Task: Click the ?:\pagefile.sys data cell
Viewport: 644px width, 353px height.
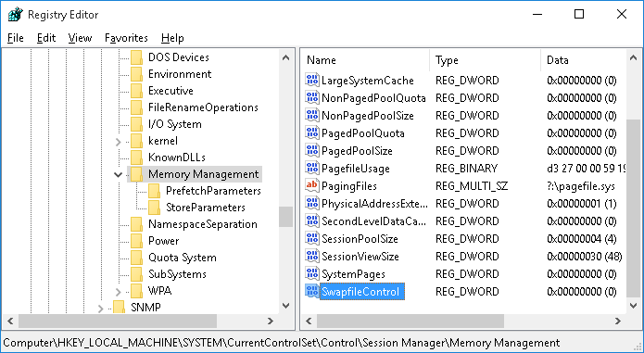Action: point(581,186)
